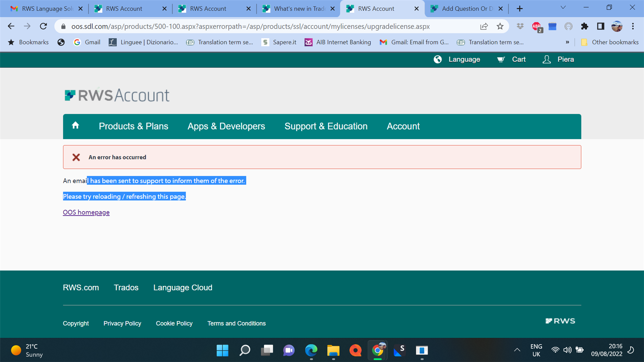Open the share icon in the address bar
644x362 pixels.
(484, 26)
